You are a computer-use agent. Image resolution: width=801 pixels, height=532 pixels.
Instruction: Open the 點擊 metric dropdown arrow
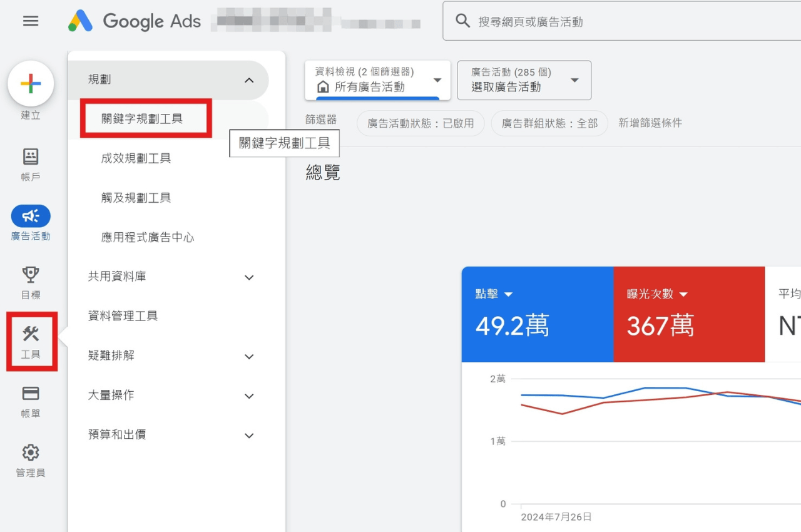[508, 294]
